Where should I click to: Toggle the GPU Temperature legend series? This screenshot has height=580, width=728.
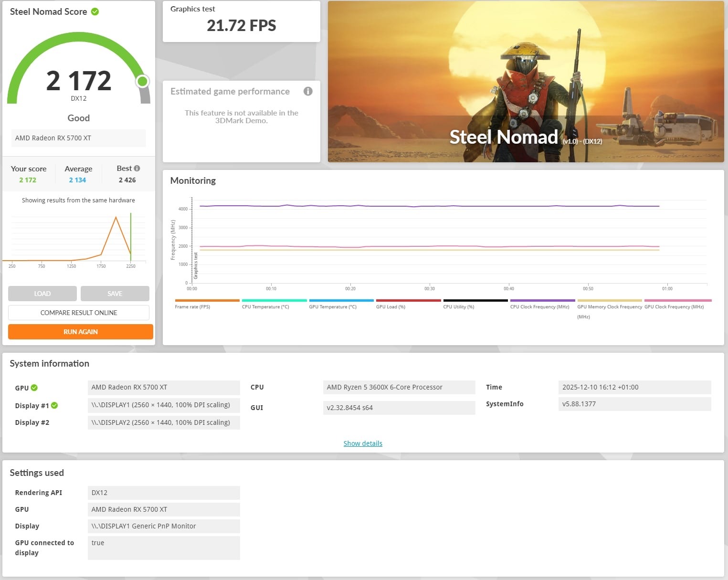pos(341,304)
